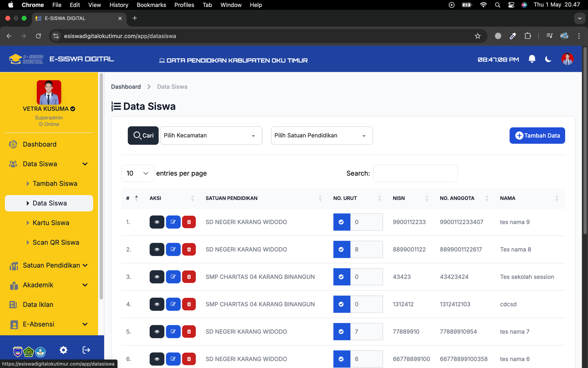Click the table Search input field

[x=415, y=173]
